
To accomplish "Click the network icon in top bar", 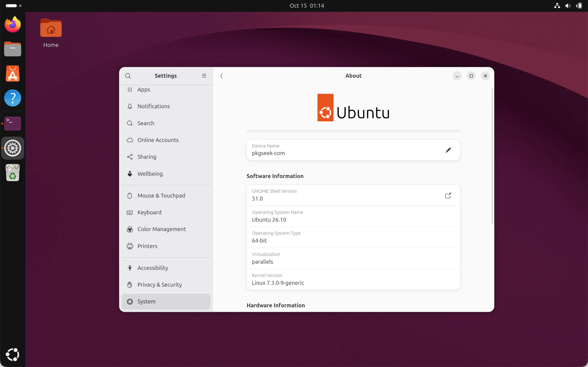I will point(557,6).
